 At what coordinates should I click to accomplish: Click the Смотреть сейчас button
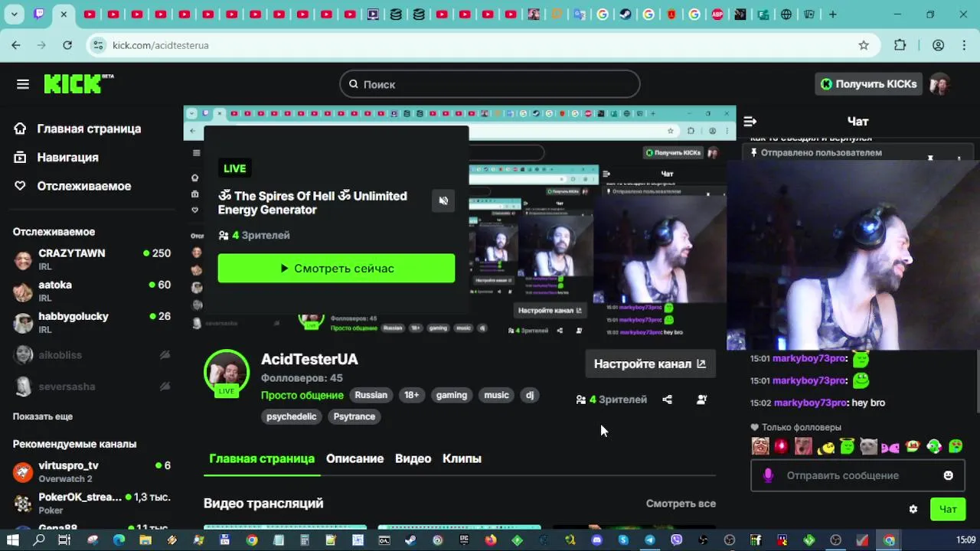336,269
